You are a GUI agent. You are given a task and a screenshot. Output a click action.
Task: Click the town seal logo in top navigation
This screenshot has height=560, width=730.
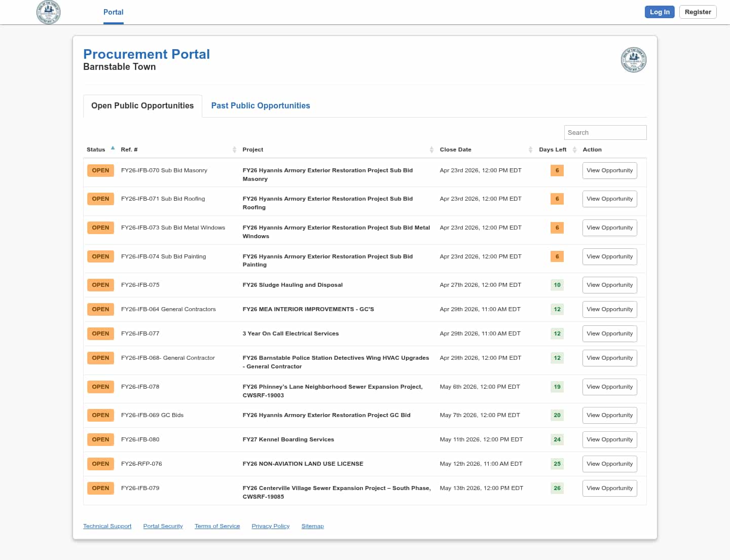pos(49,12)
